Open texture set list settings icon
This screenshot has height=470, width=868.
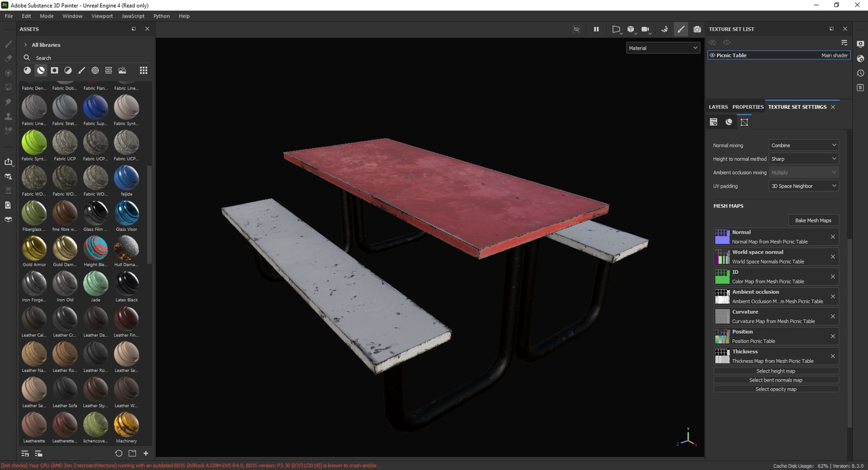tap(844, 42)
